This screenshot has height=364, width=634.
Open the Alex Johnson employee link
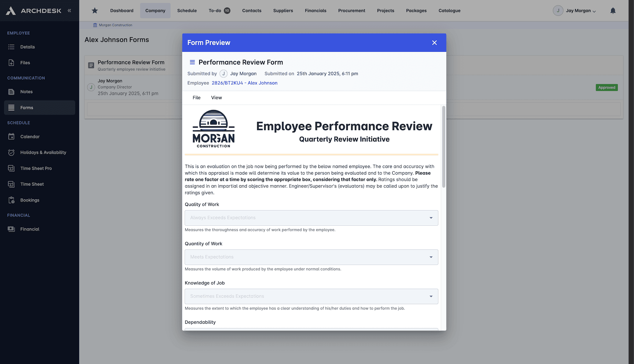(x=244, y=83)
